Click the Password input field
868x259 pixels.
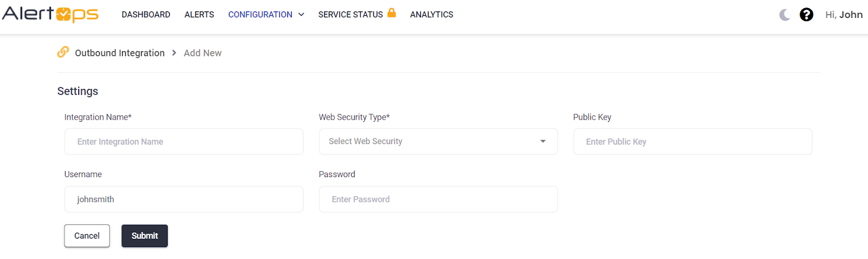point(438,199)
